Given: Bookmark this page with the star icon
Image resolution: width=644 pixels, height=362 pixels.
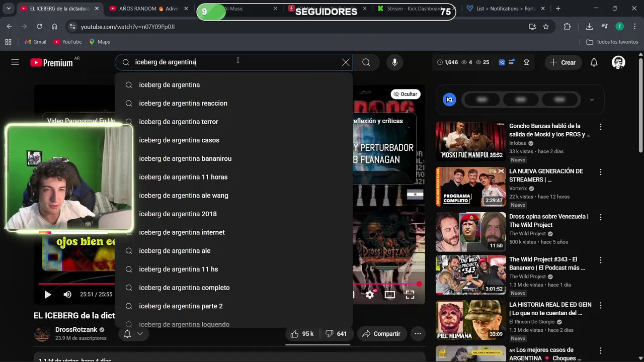Looking at the screenshot, I should click(x=546, y=27).
